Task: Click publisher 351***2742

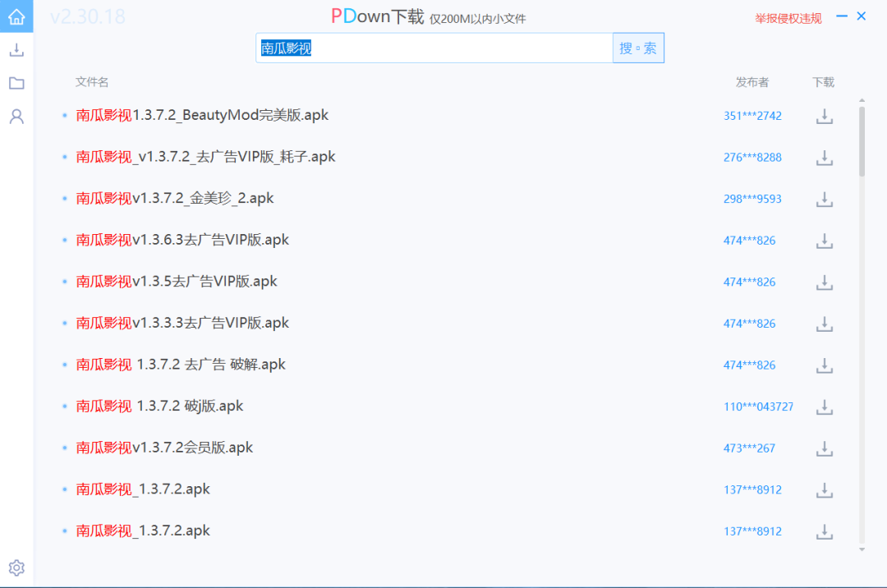Action: [752, 116]
